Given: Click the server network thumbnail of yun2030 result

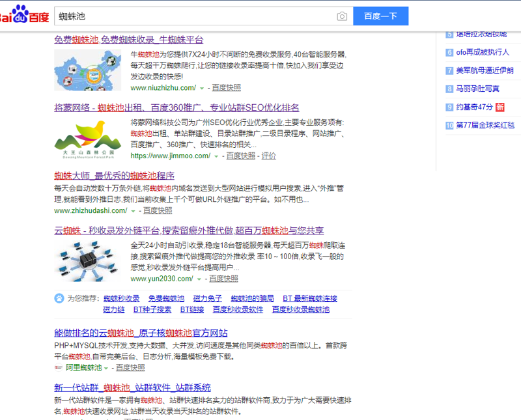Looking at the screenshot, I should [x=88, y=261].
